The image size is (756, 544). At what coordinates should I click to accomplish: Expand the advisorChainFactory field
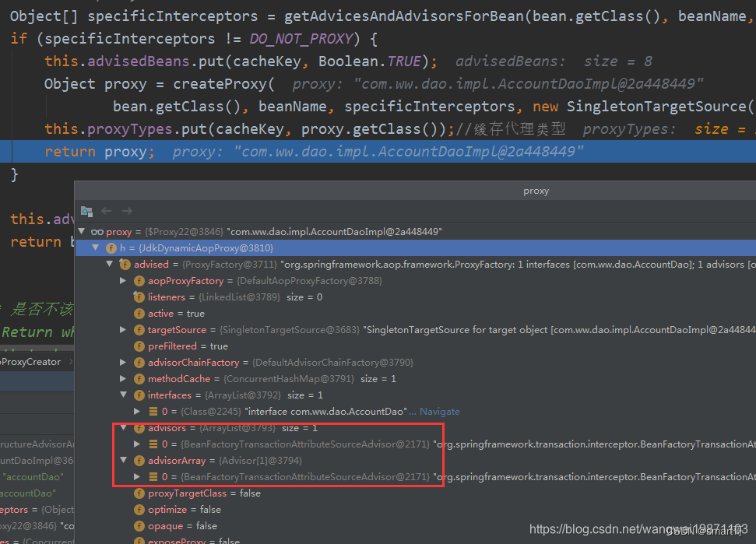(x=124, y=363)
